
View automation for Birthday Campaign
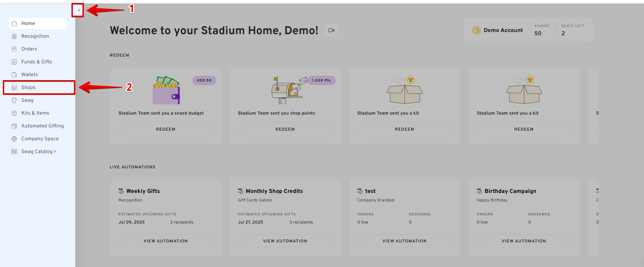524,241
